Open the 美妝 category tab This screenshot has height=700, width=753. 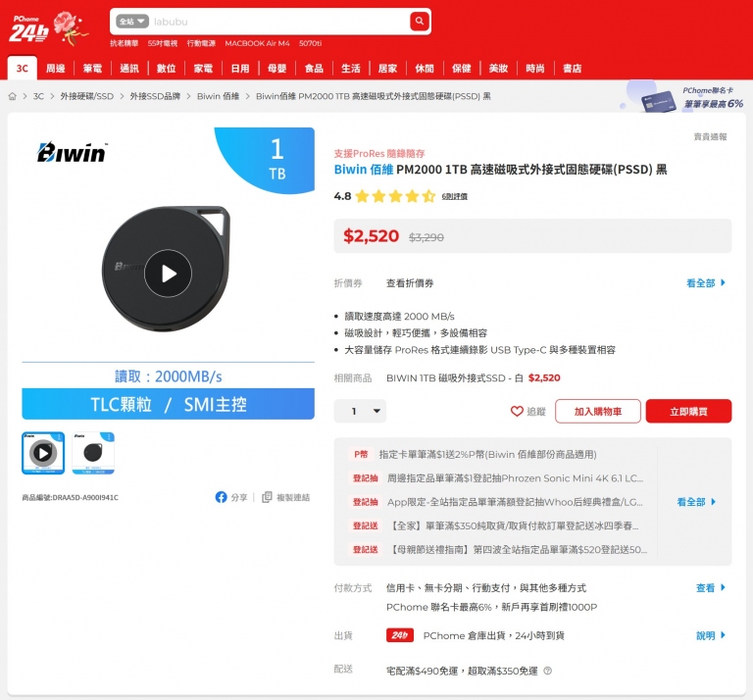tap(498, 69)
